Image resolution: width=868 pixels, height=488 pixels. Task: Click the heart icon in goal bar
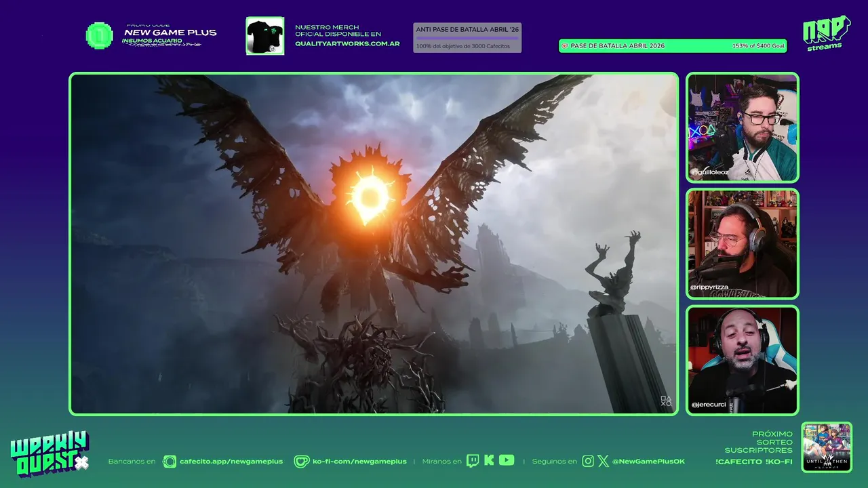(x=564, y=46)
